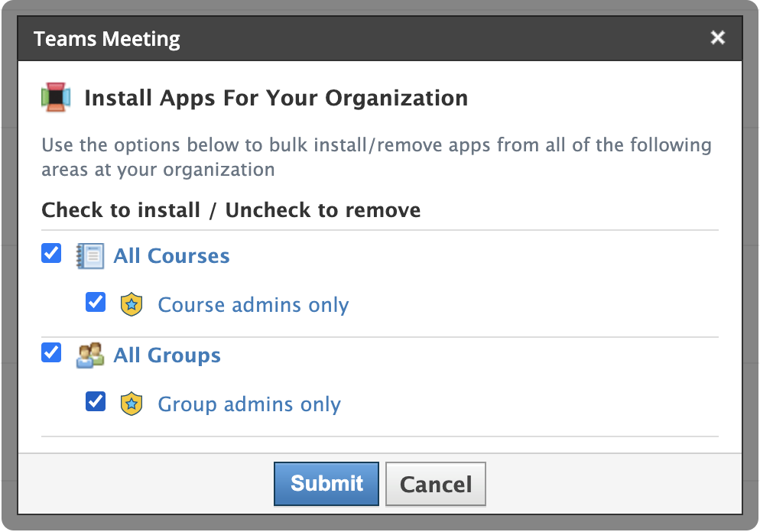Close the Teams Meeting dialog with X
Viewport: 760px width, 532px height.
pos(717,38)
